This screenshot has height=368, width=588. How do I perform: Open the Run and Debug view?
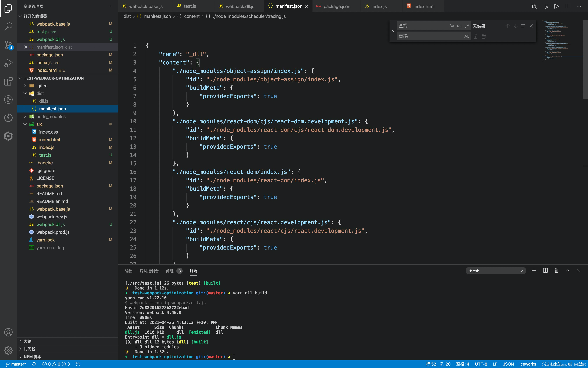coord(8,63)
